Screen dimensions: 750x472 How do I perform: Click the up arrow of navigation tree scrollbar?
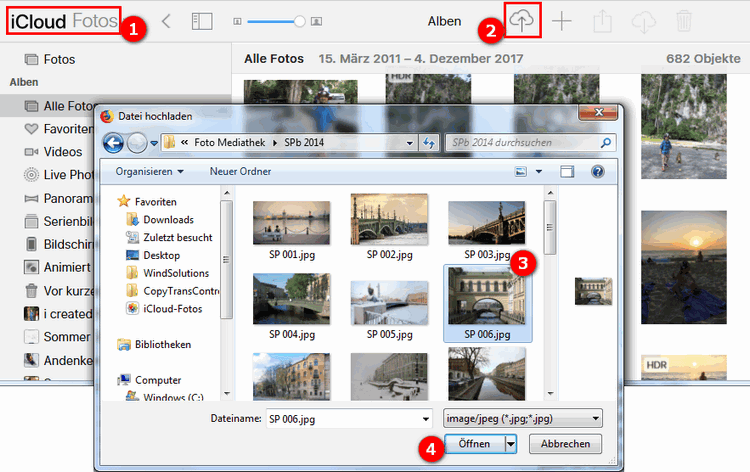pyautogui.click(x=227, y=193)
